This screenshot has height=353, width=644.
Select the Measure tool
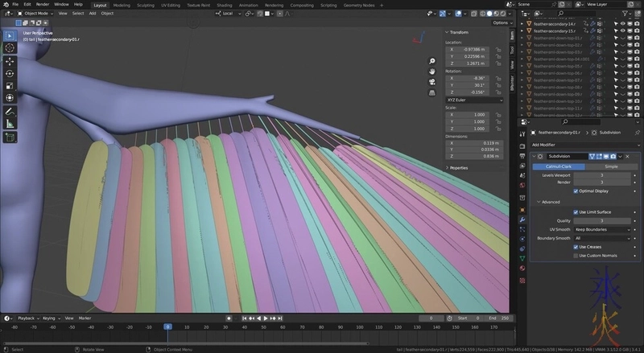coord(10,124)
